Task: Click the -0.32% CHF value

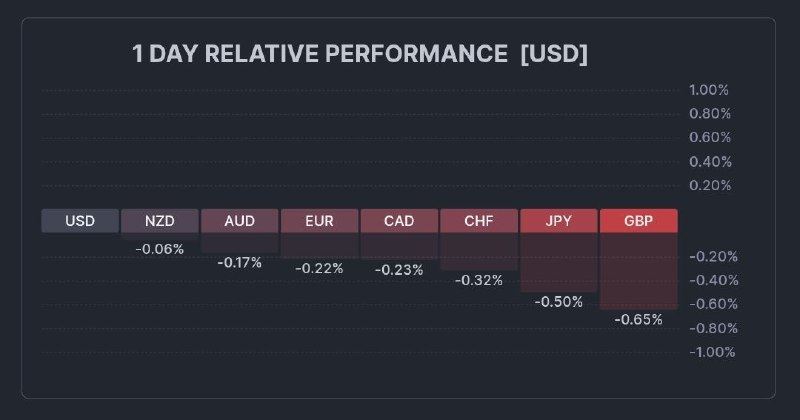Action: click(479, 280)
